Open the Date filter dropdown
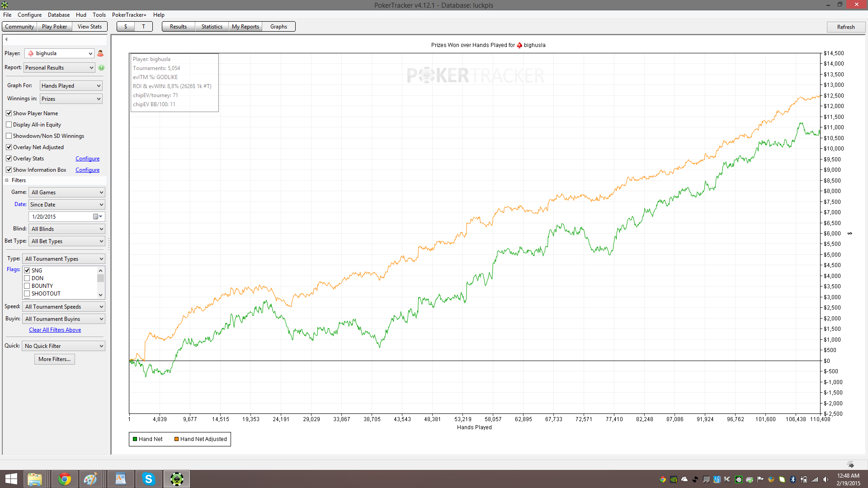 click(x=67, y=205)
